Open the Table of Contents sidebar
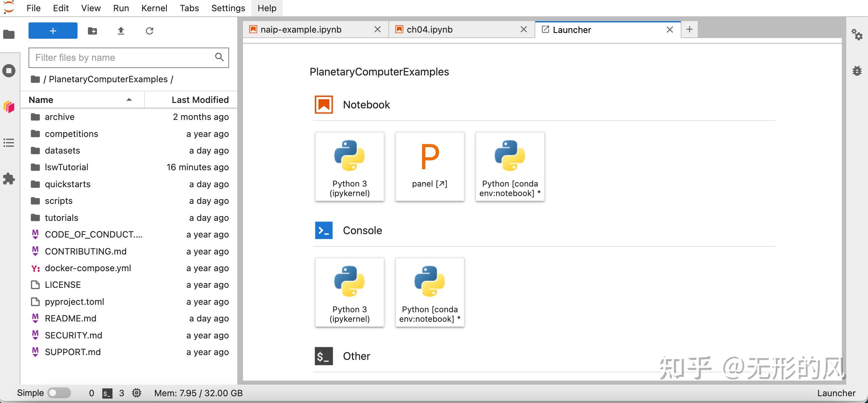 pyautogui.click(x=9, y=143)
